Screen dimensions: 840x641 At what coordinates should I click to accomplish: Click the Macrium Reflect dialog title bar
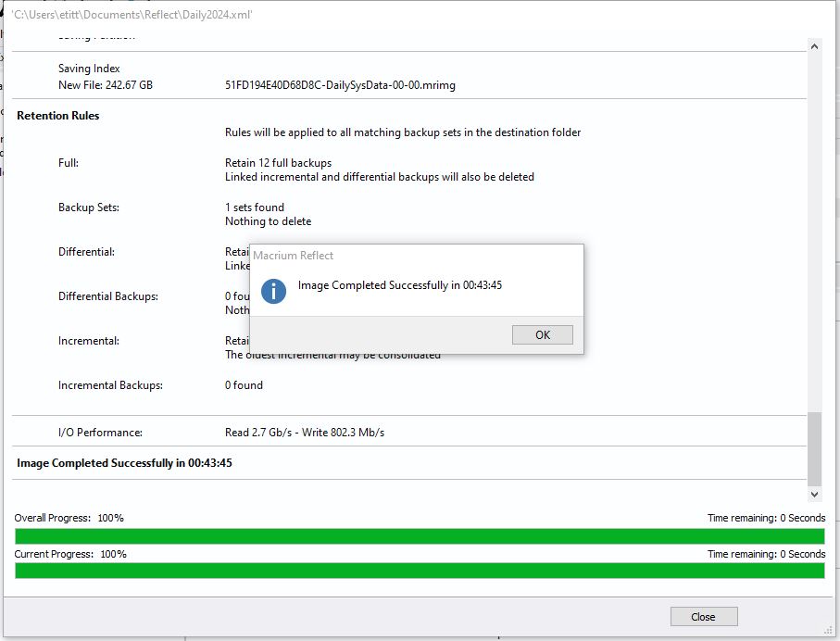416,256
